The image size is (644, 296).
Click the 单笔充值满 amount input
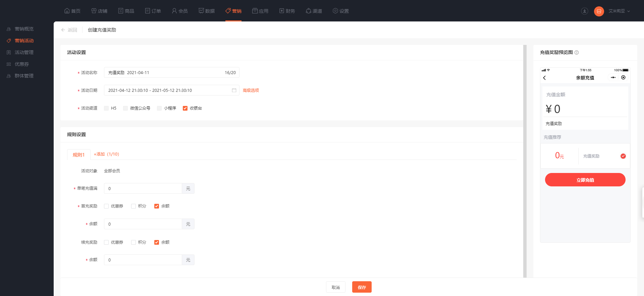click(143, 188)
